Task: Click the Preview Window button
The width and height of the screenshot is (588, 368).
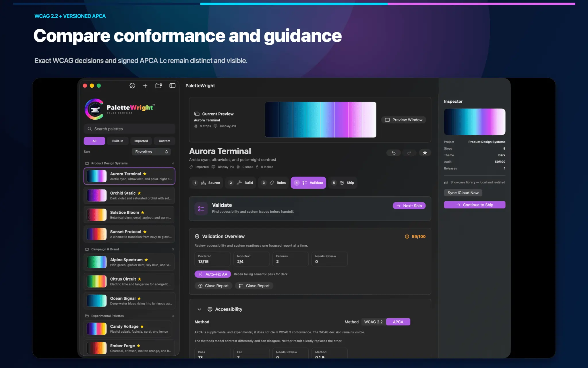Action: coord(404,120)
